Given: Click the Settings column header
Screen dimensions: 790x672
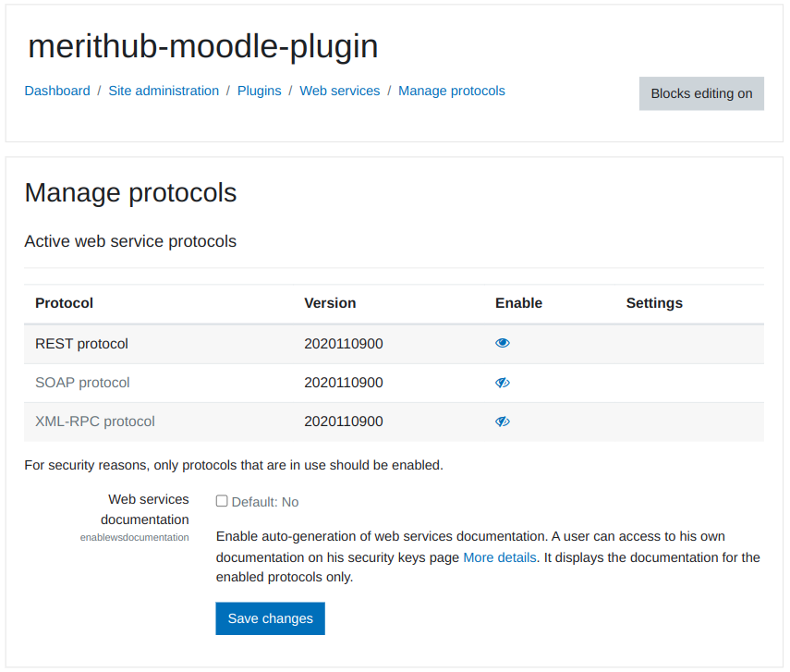Looking at the screenshot, I should 654,303.
